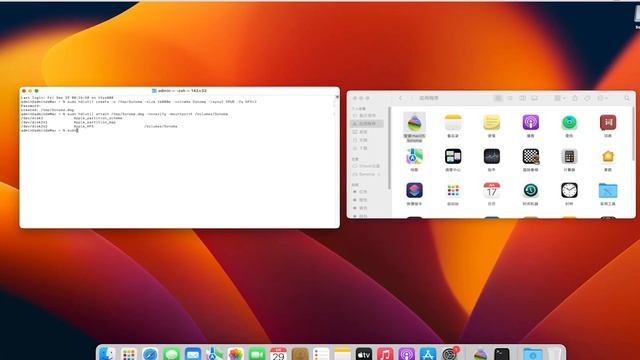Viewport: 640px width, 360px height.
Task: Switch Finder to gallery view
Action: pos(534,98)
